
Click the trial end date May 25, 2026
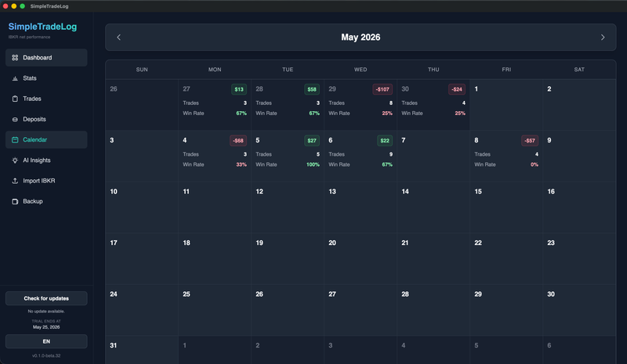tap(46, 327)
